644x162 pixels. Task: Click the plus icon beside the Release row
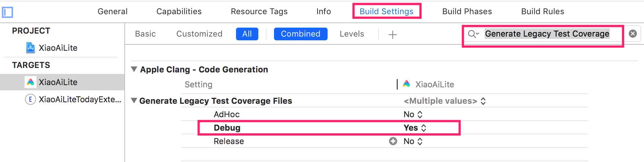pos(393,141)
